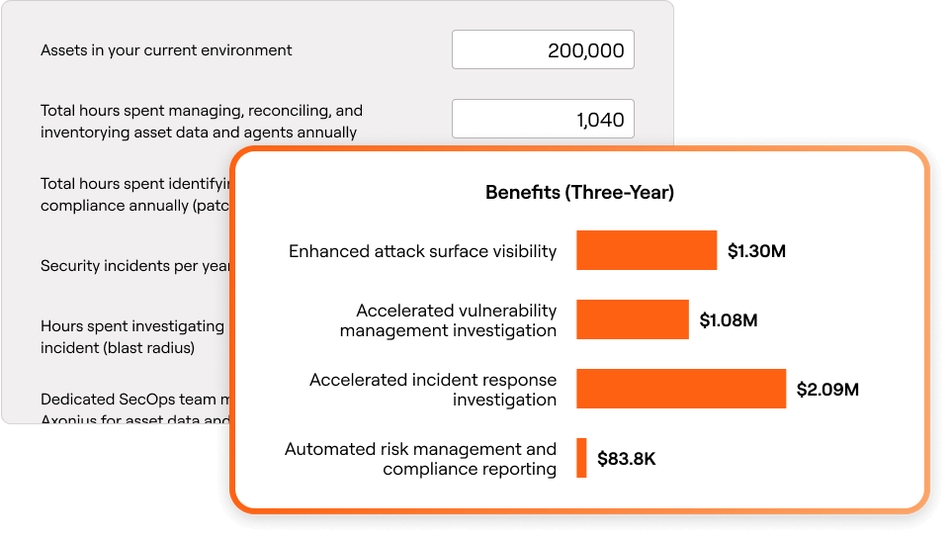Click the 'Security incidents per year' label
Screen dimensions: 950x538
[135, 266]
